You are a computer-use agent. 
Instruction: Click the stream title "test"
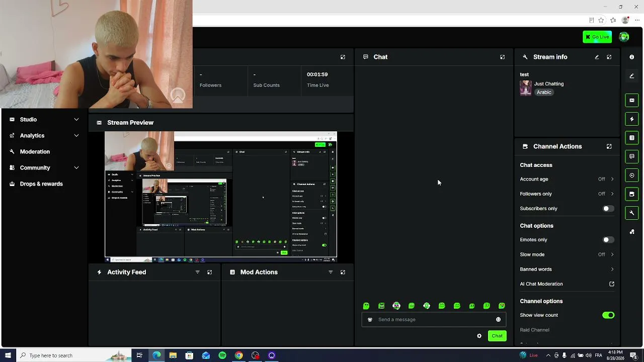coord(524,74)
